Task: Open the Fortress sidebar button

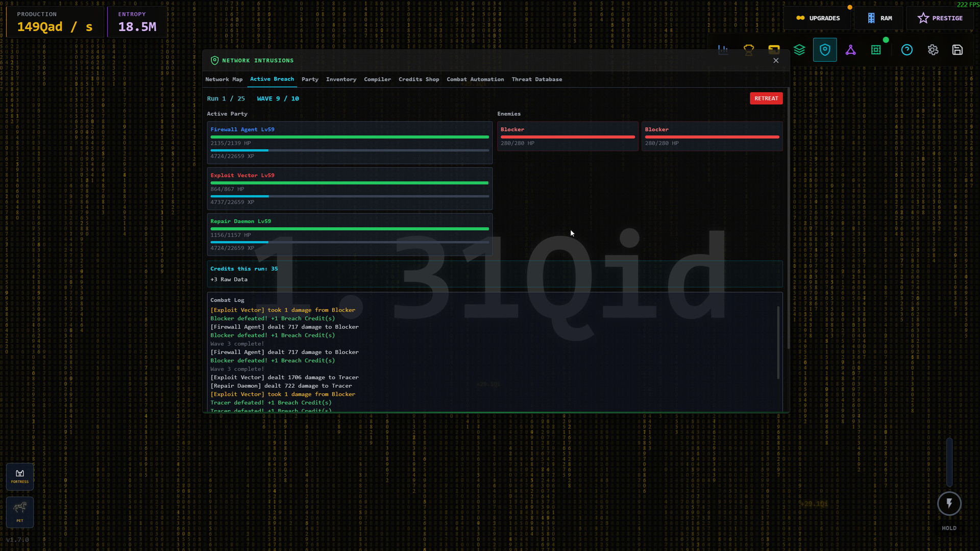Action: click(x=20, y=476)
